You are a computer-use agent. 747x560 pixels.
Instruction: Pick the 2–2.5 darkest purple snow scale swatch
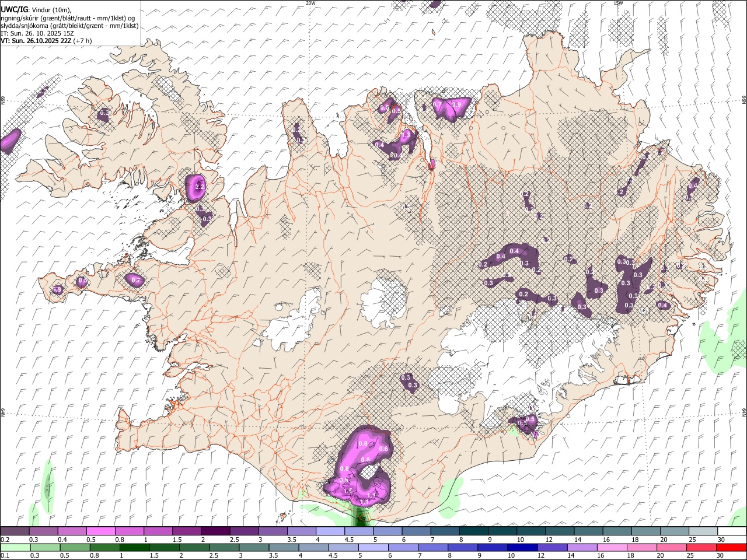pyautogui.click(x=215, y=531)
